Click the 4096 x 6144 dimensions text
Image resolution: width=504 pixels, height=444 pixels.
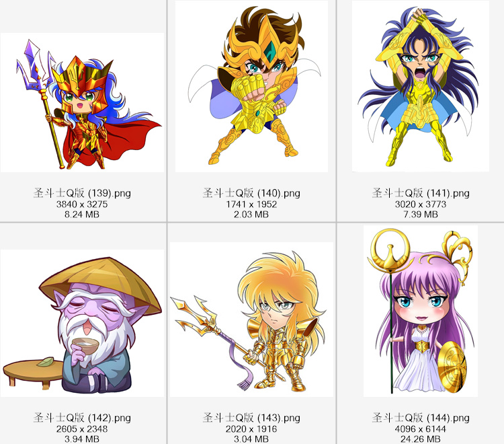421,429
